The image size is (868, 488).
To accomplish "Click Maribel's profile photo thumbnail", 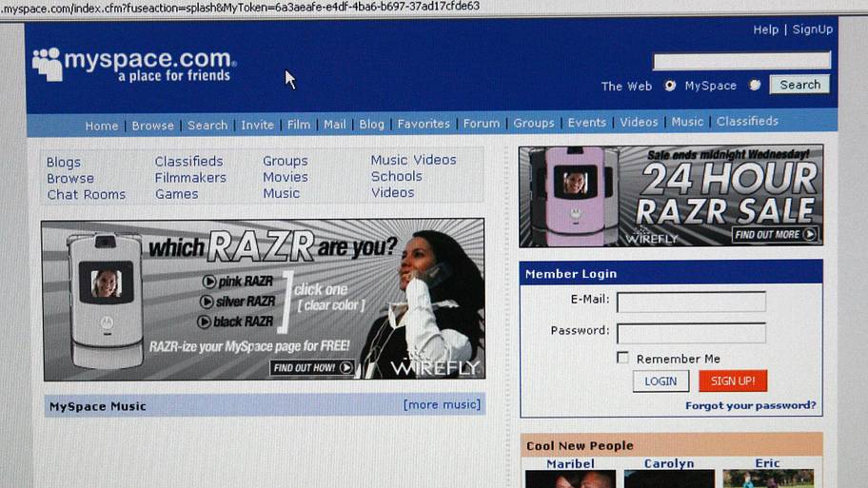I will [x=570, y=479].
